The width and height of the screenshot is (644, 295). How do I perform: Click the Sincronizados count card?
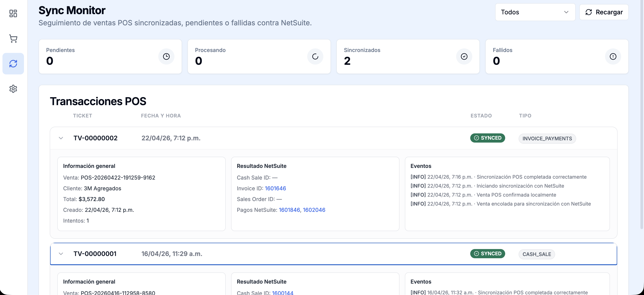(x=408, y=56)
